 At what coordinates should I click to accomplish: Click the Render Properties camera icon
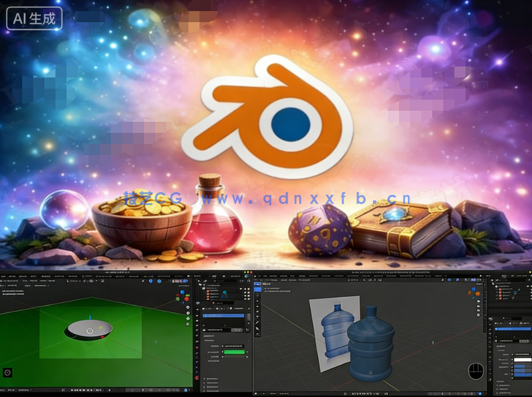pos(197,308)
